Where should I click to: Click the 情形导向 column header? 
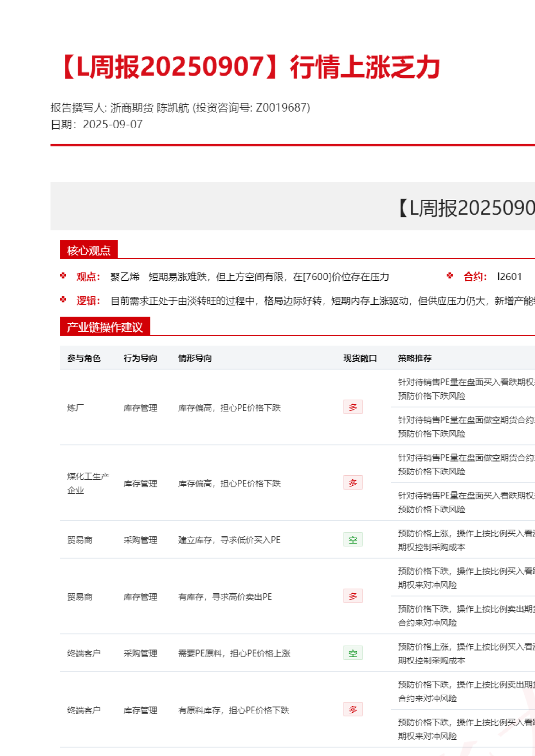(x=195, y=358)
